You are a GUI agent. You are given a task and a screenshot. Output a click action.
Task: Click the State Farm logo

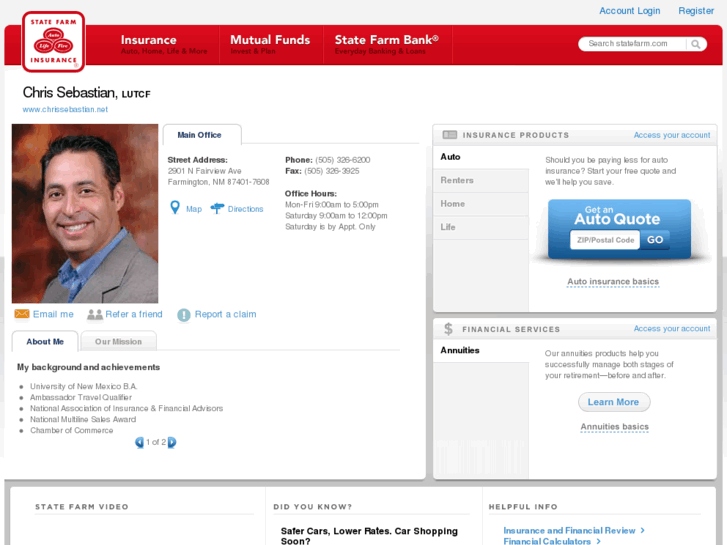tap(53, 42)
